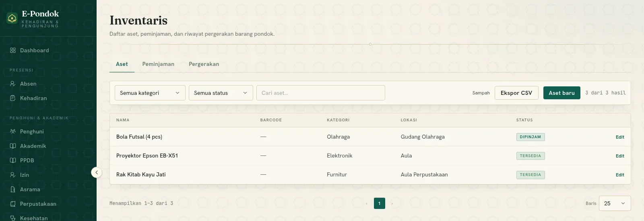This screenshot has height=221, width=644.
Task: Click the PPDB book icon
Action: [x=13, y=160]
